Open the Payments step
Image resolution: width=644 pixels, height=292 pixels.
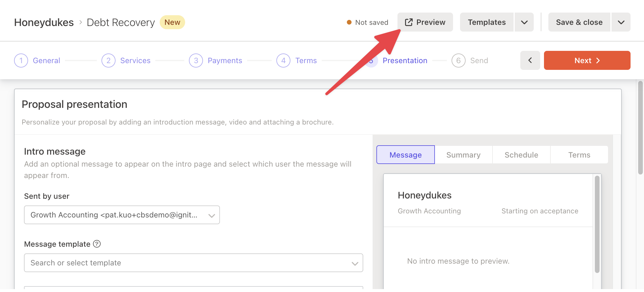coord(225,61)
